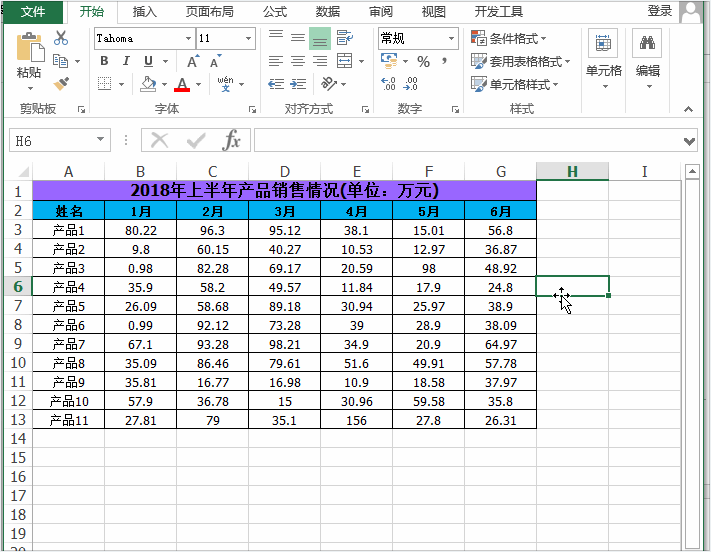This screenshot has height=552, width=711.
Task: Open the underline style dropdown arrow
Action: [165, 61]
